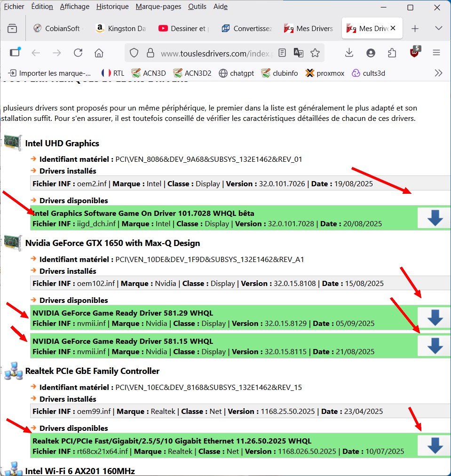Switch to the Kingston tab
The height and width of the screenshot is (476, 451).
pos(121,28)
